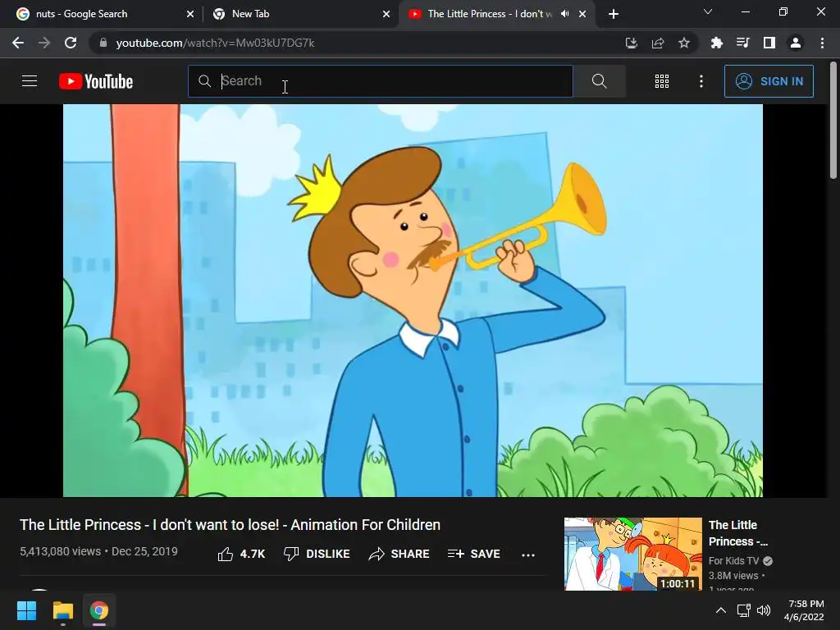
Task: Click the DISLIKE button
Action: (317, 554)
